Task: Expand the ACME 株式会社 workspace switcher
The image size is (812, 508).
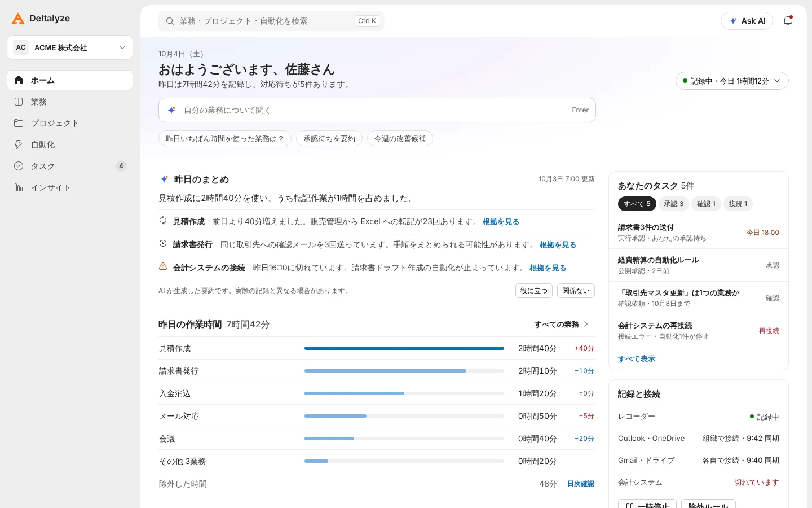Action: 70,47
